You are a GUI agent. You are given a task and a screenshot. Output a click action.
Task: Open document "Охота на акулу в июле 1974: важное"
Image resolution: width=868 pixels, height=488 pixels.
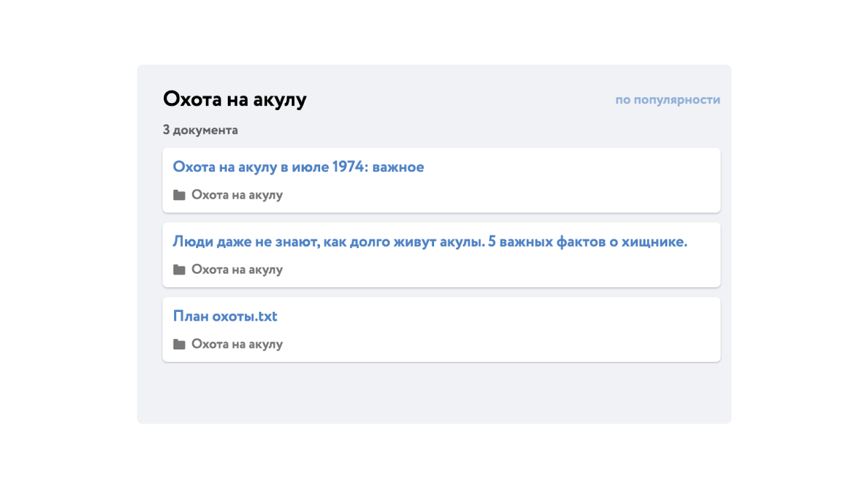pos(298,167)
